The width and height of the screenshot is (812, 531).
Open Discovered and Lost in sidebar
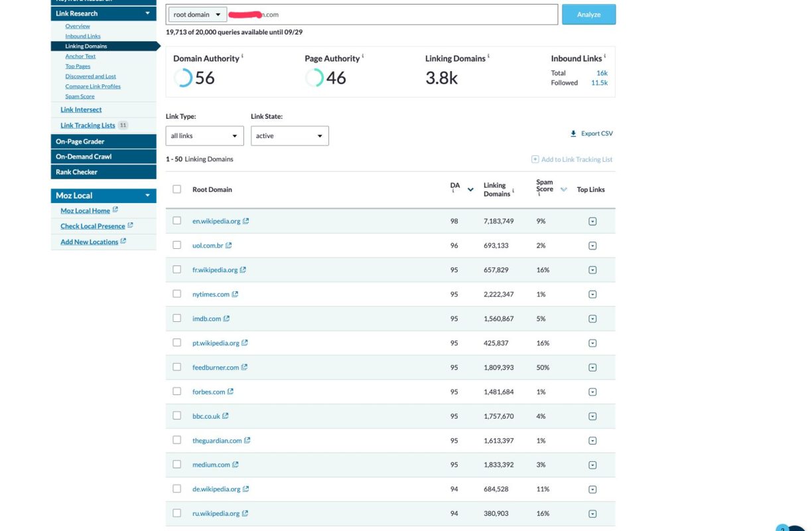pos(90,76)
